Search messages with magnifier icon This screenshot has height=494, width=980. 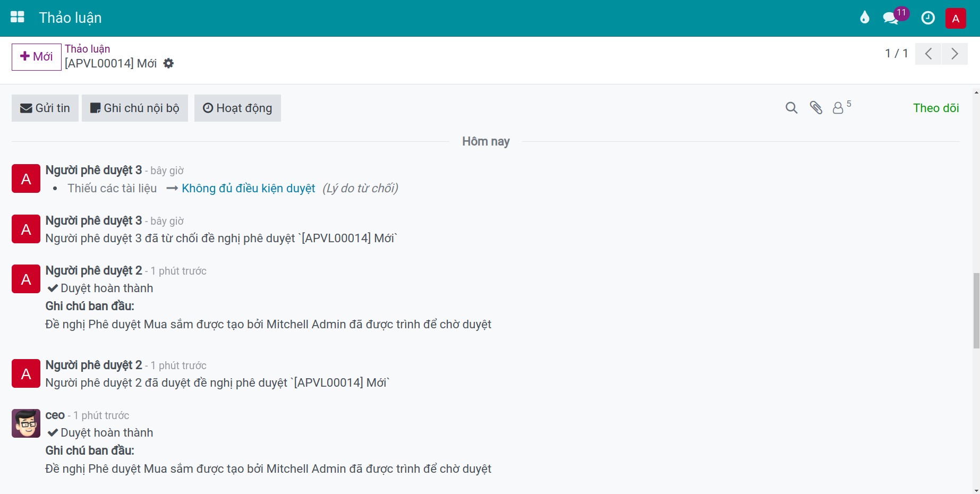[791, 108]
